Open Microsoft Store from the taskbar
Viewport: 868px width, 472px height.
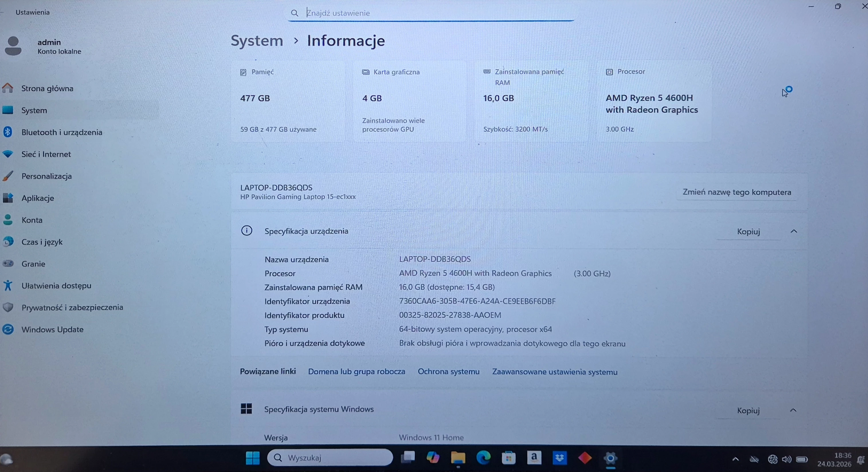tap(509, 458)
